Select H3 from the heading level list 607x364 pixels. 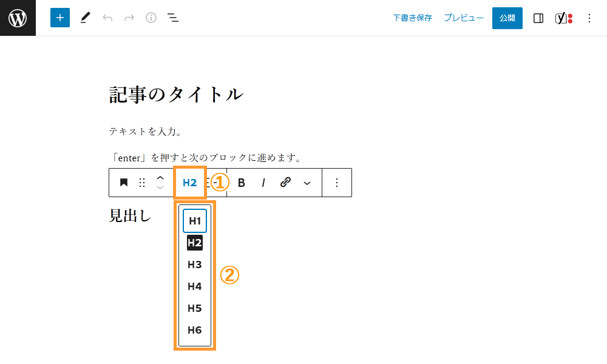pyautogui.click(x=194, y=265)
